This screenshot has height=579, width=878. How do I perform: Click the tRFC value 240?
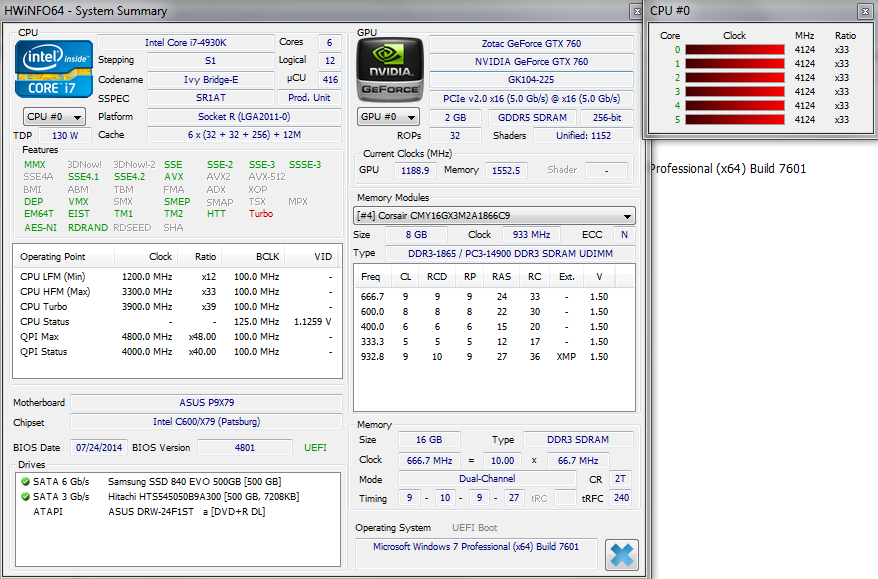point(621,498)
